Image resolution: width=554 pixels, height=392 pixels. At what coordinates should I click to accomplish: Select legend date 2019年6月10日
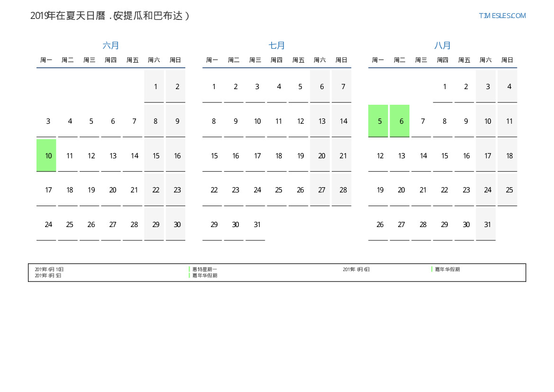point(49,269)
